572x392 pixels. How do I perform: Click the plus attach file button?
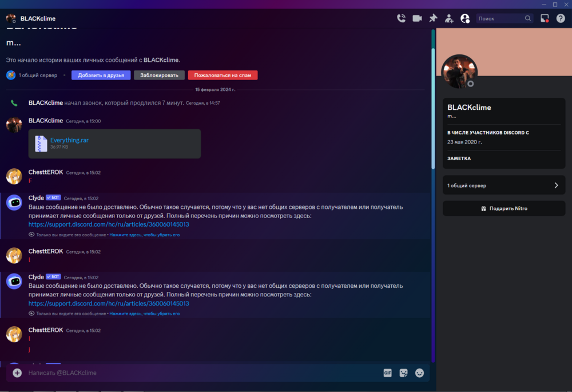(17, 373)
